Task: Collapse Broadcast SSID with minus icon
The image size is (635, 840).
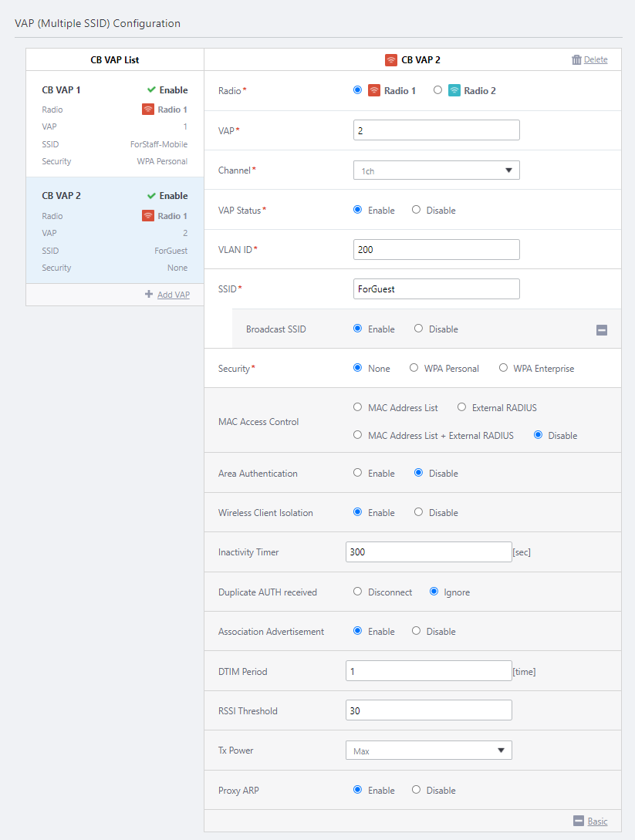Action: tap(602, 330)
